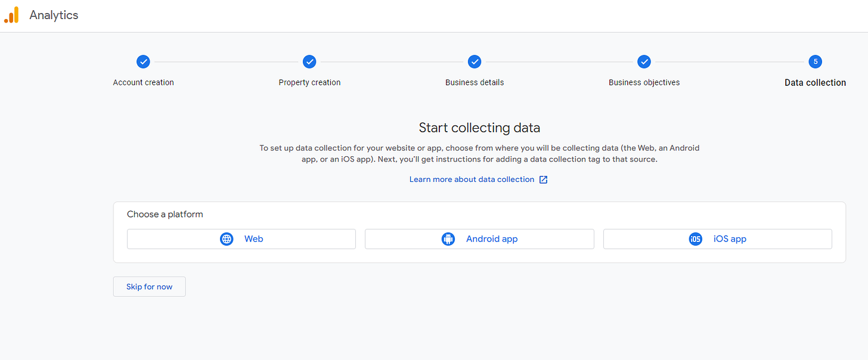
Task: Click the Property creation checkmark icon
Action: (x=309, y=61)
